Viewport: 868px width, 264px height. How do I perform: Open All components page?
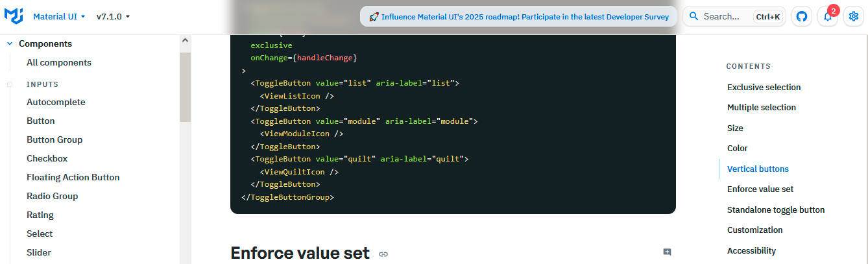click(59, 62)
